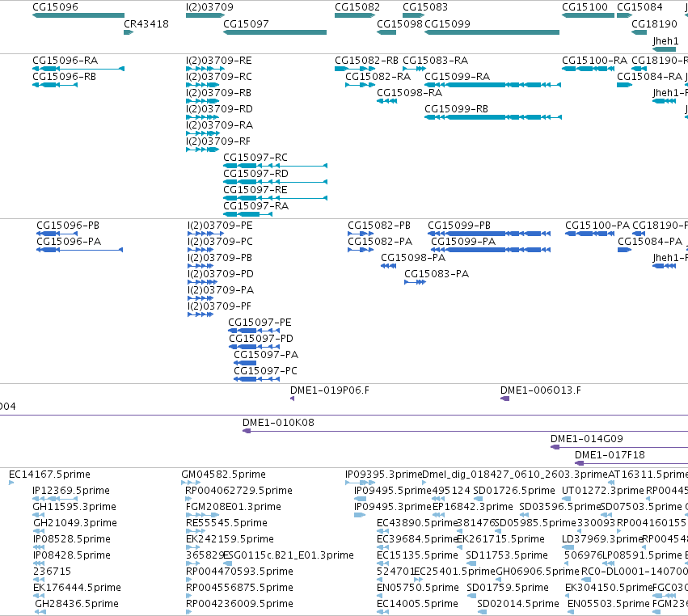Click the CG15097 gene label
The height and width of the screenshot is (616, 688).
tap(246, 23)
